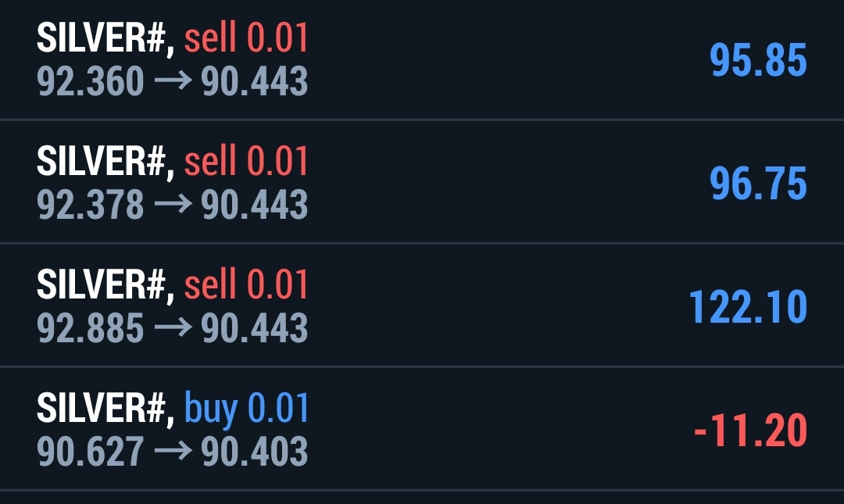
Task: Tap the SILVER# symbol in the buy trade row
Action: (x=105, y=409)
